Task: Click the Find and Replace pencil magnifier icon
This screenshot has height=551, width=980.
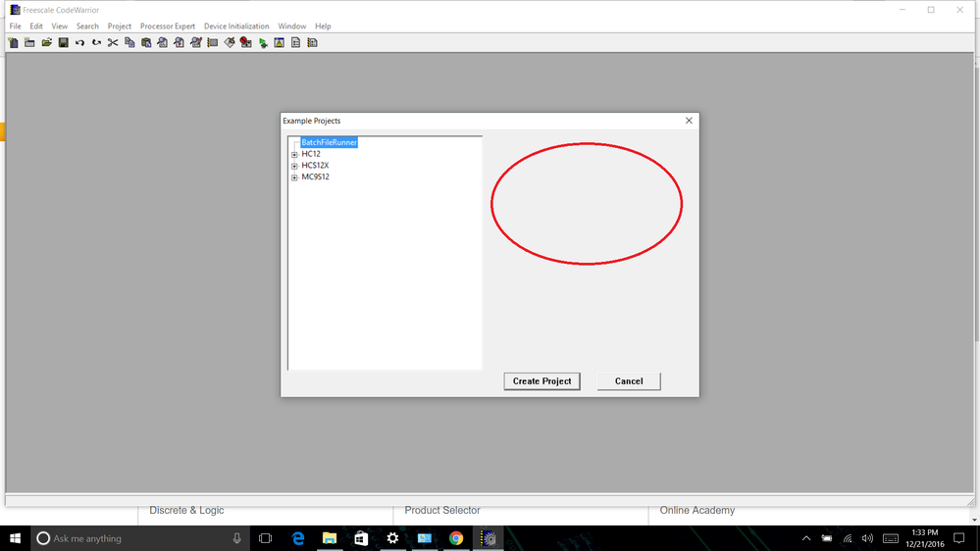Action: (196, 42)
